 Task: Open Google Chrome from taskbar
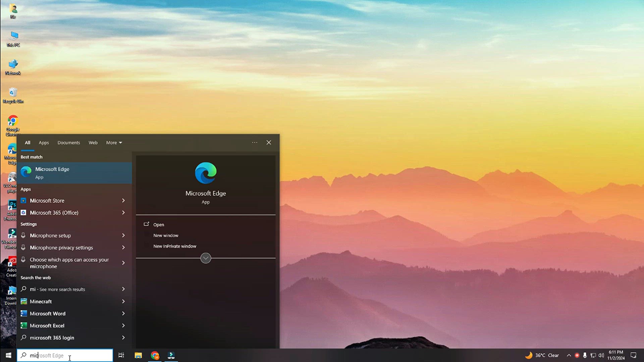tap(155, 355)
